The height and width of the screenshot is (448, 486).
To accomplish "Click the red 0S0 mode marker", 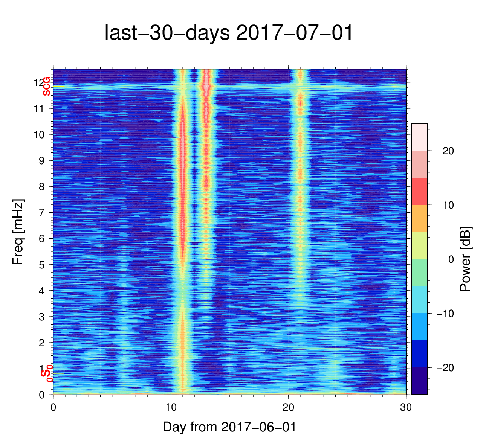I will pos(47,374).
